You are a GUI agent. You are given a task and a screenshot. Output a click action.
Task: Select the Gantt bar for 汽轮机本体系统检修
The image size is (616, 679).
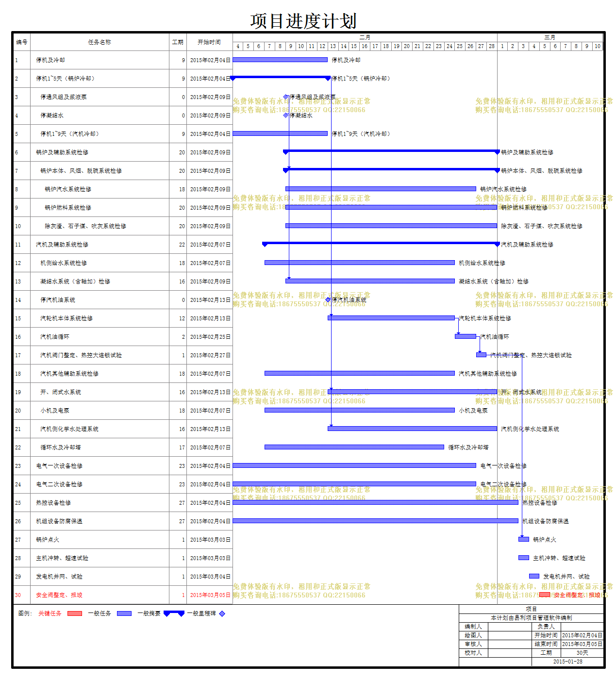click(391, 318)
